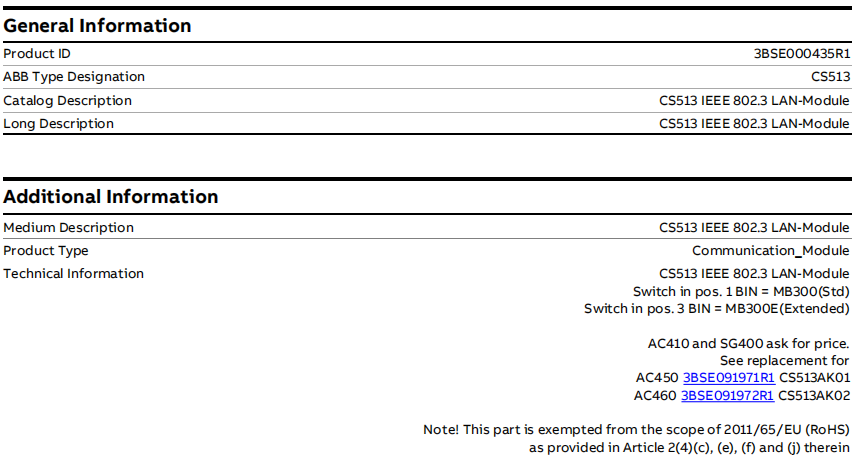Click the Product Type label
858x463 pixels.
click(46, 251)
